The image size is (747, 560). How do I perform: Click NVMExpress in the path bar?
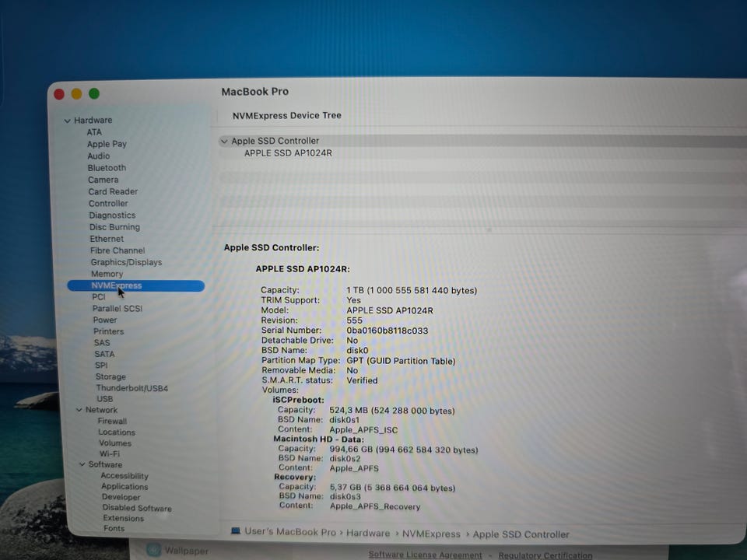click(431, 534)
